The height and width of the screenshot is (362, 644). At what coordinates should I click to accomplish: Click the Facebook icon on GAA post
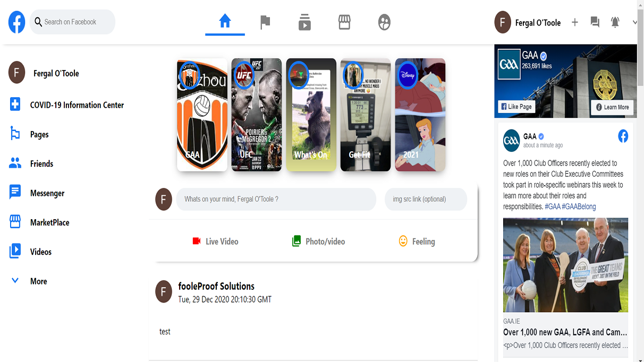623,136
